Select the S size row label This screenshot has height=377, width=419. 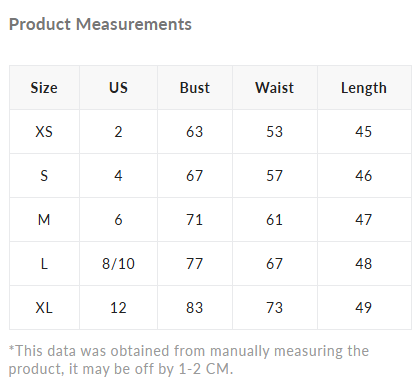44,176
